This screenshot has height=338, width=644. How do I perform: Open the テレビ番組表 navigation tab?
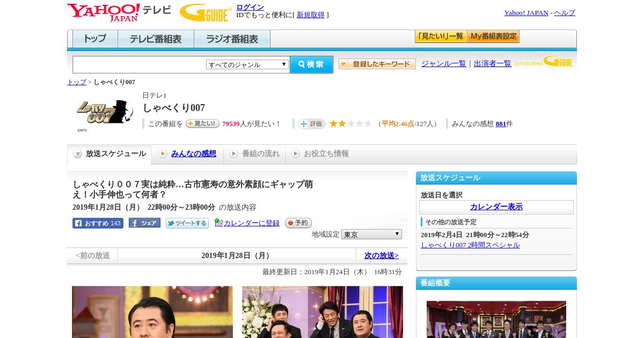coord(156,39)
